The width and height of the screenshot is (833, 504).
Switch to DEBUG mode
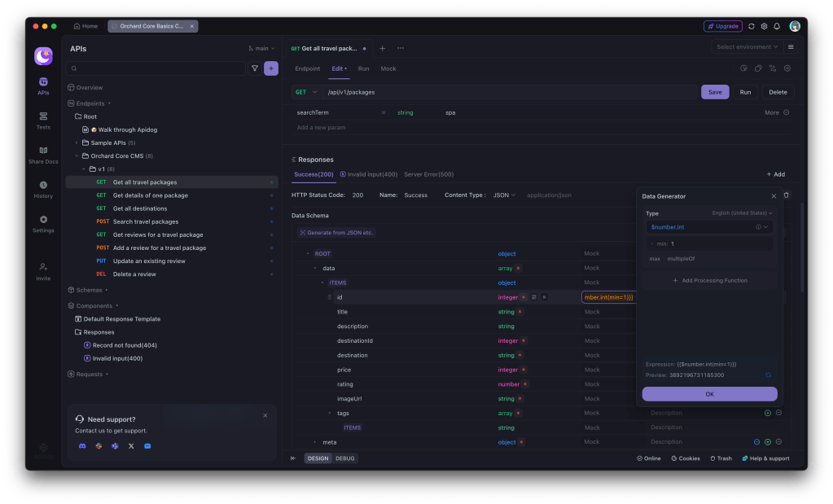[345, 458]
